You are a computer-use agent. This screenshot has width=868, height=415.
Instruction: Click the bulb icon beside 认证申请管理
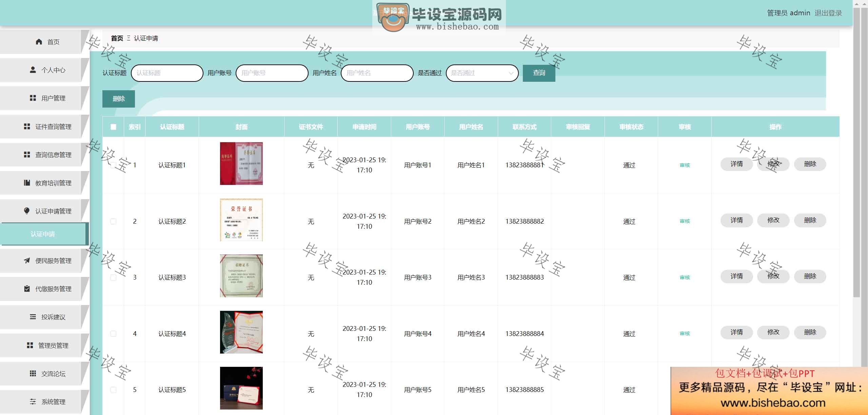(27, 211)
